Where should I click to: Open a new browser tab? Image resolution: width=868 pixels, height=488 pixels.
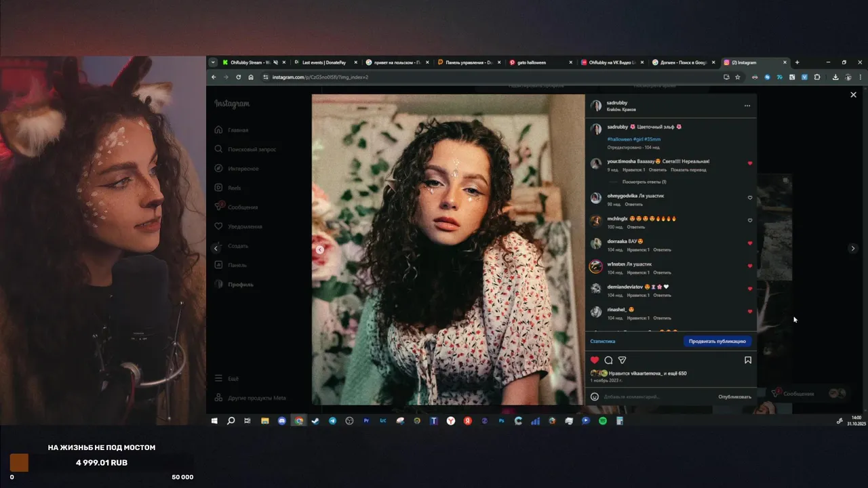point(797,62)
